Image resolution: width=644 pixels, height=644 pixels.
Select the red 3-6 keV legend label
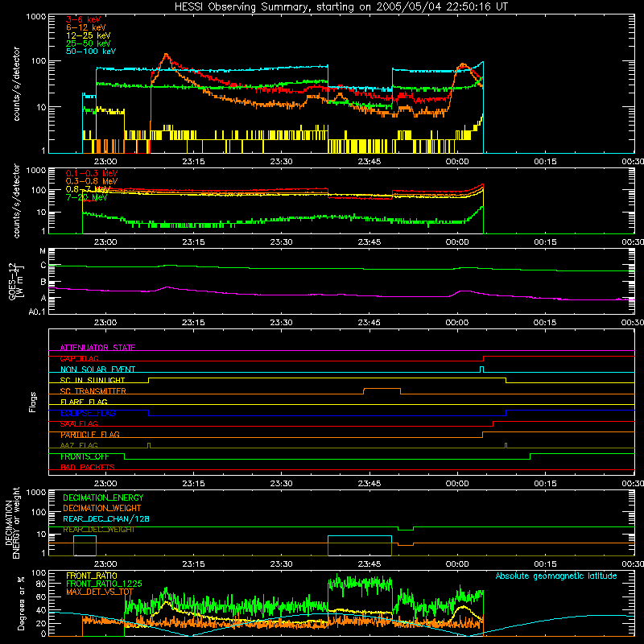click(83, 19)
